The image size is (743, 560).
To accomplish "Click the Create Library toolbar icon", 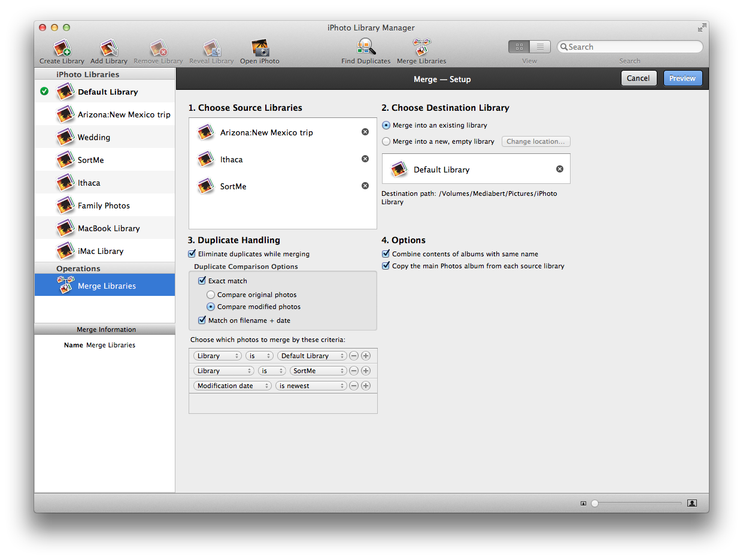I will point(62,49).
